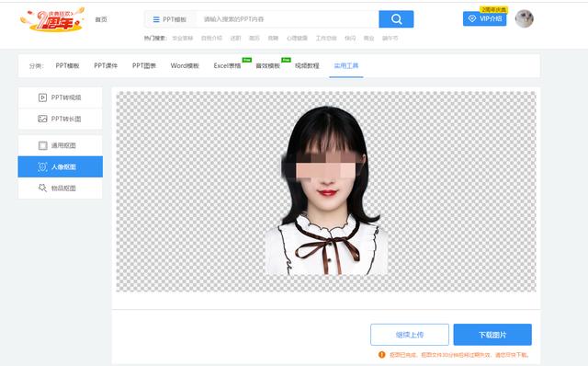588x366 pixels.
Task: Open the user avatar profile picture
Action: [524, 18]
